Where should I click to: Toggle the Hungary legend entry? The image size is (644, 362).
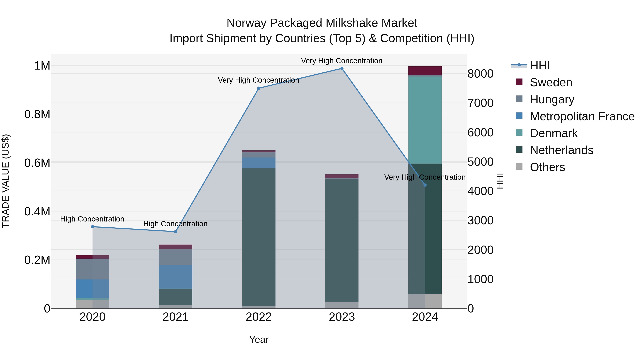coord(545,99)
